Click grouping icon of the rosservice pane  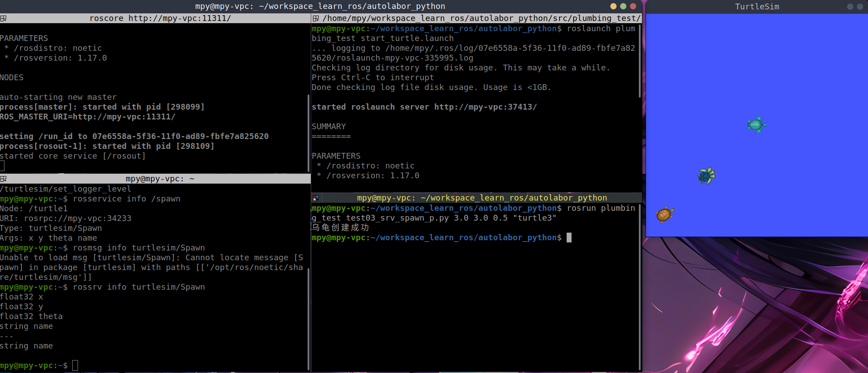coord(3,179)
